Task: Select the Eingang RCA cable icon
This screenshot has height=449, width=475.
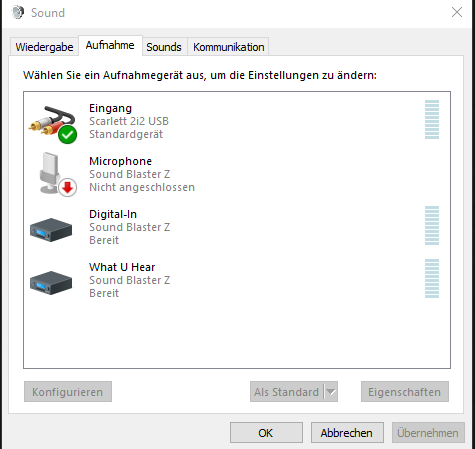Action: point(51,121)
